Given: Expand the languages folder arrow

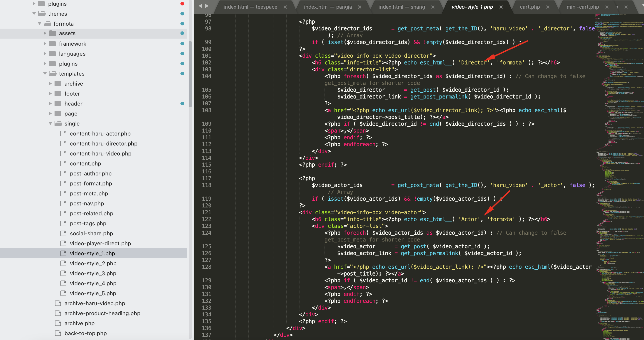Looking at the screenshot, I should click(x=45, y=53).
